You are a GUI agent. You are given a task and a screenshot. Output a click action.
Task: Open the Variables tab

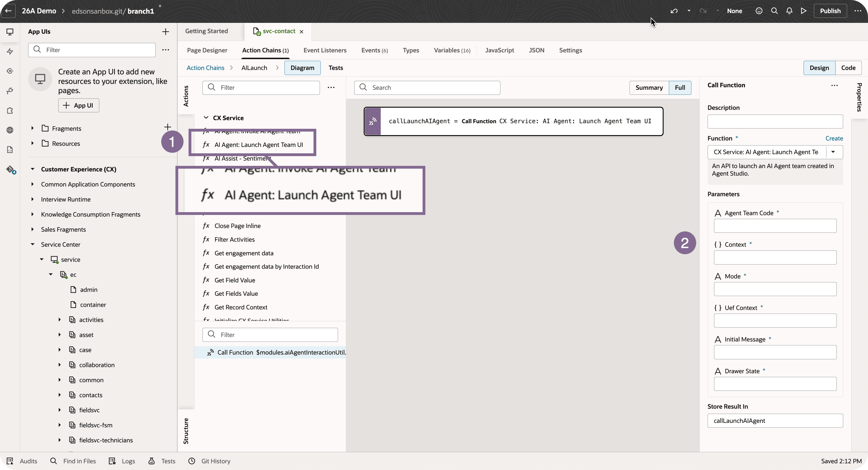coord(452,50)
